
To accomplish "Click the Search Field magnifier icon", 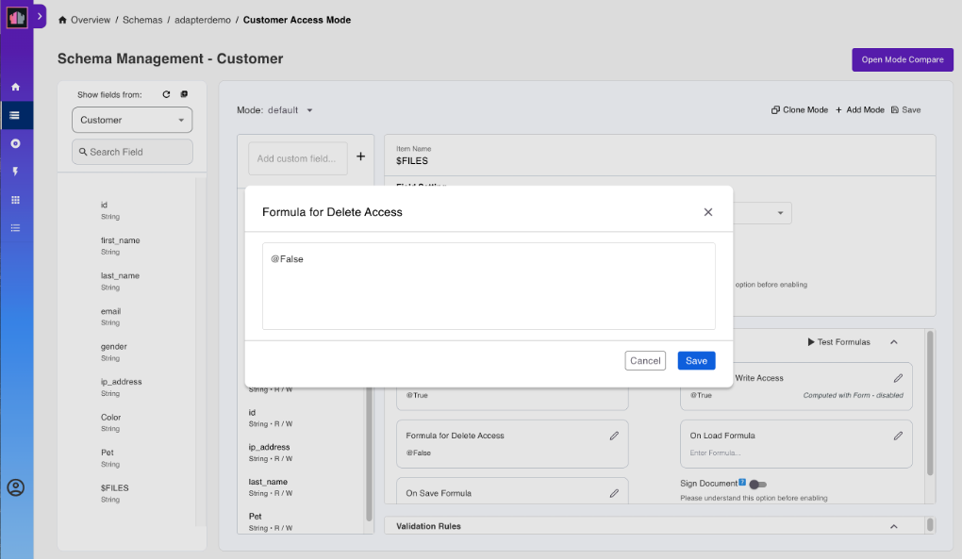I will pos(83,152).
